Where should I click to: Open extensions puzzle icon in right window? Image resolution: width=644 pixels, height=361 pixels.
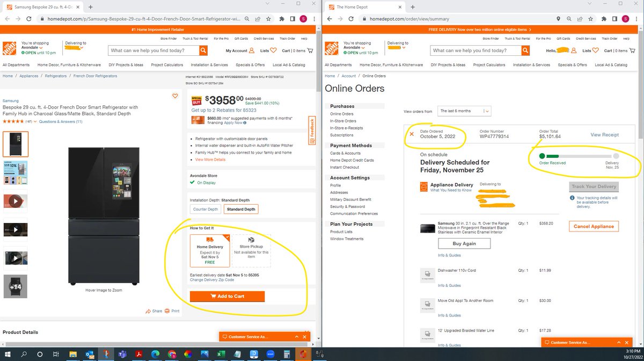pos(605,19)
